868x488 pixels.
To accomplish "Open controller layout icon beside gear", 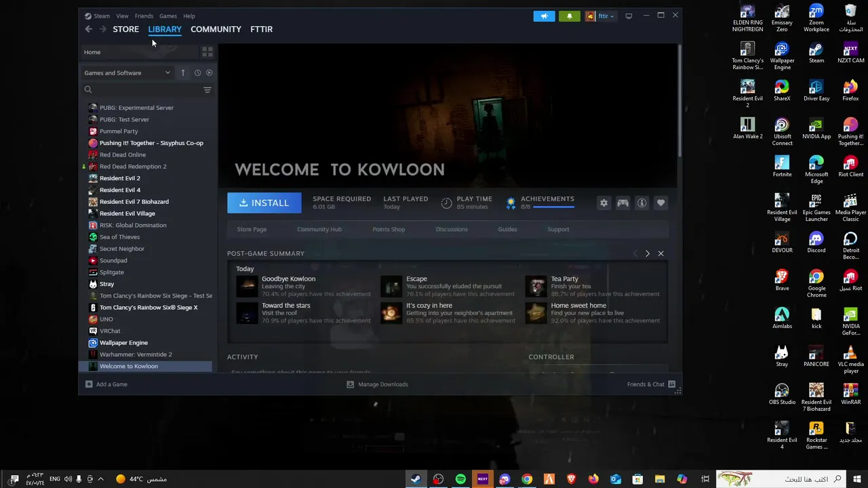I will click(623, 203).
